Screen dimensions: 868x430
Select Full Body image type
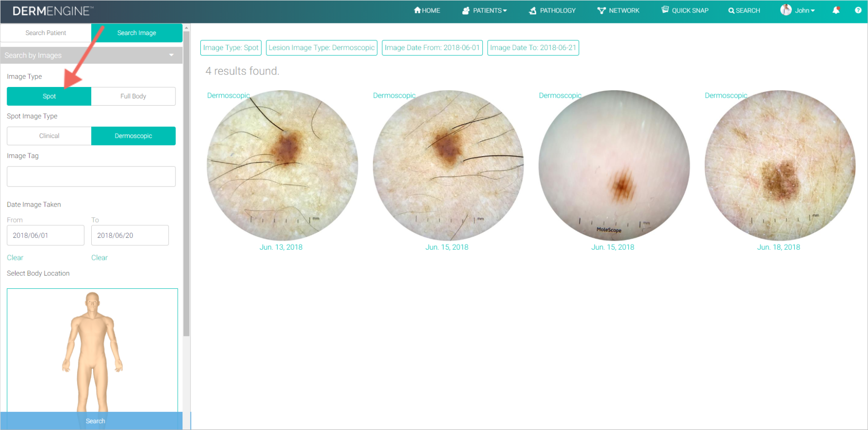(133, 96)
